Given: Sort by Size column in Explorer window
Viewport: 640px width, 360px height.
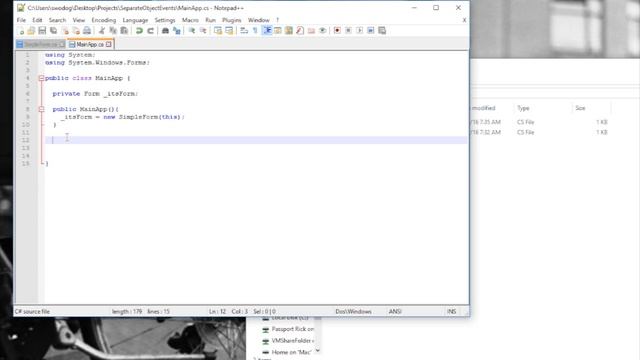Looking at the screenshot, I should pos(580,108).
